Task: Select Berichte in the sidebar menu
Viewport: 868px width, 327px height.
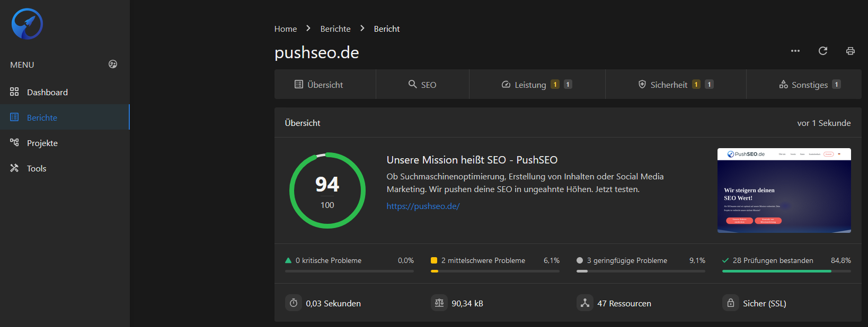Action: pyautogui.click(x=65, y=117)
